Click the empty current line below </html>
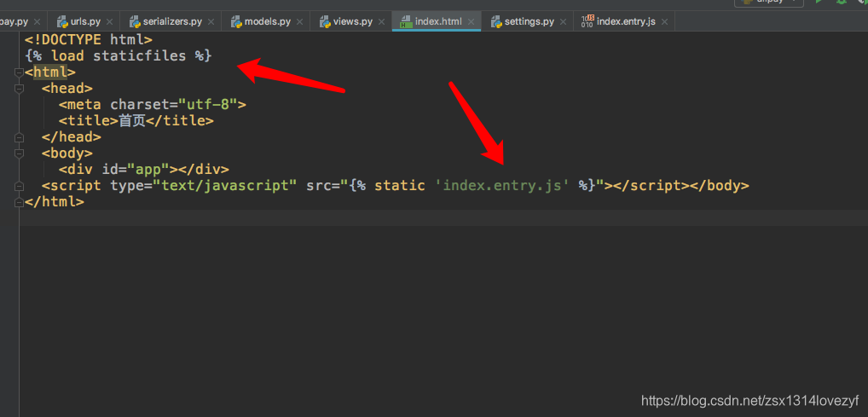 (443, 217)
